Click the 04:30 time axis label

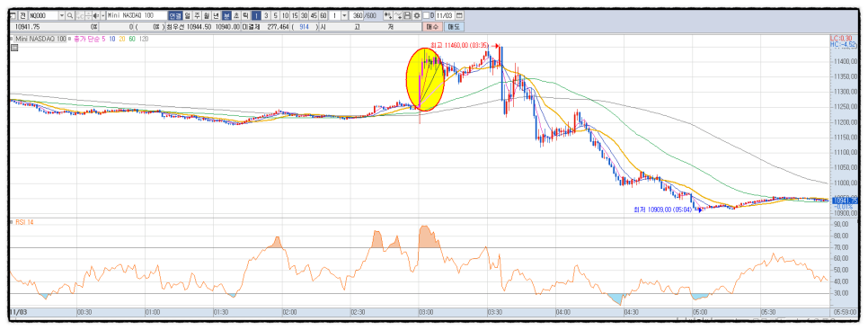coord(631,312)
